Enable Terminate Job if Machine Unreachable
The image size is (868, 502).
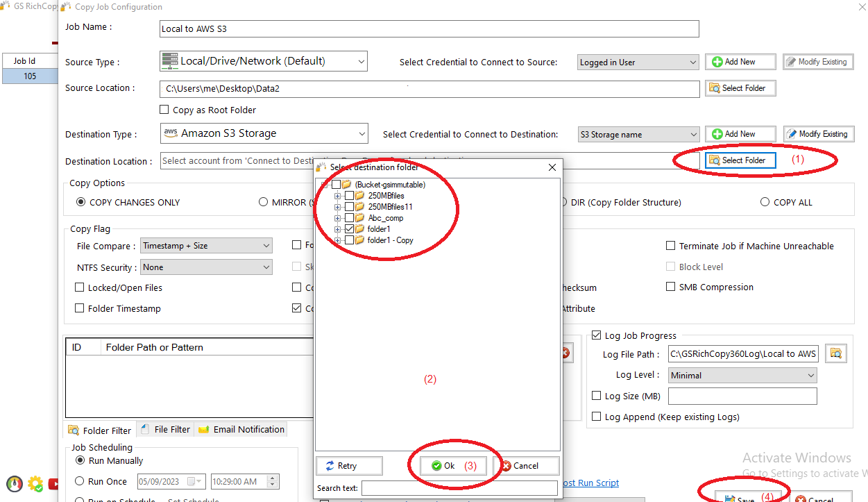(x=671, y=246)
